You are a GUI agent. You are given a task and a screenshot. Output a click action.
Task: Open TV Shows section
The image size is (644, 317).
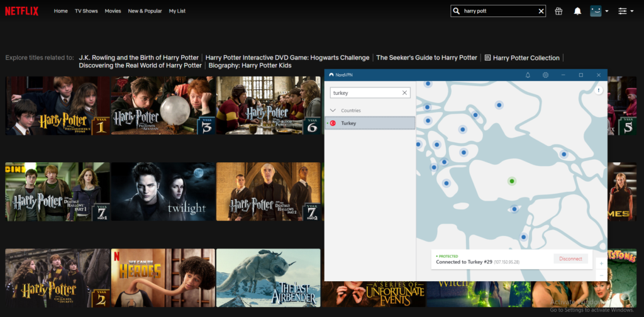pos(86,11)
